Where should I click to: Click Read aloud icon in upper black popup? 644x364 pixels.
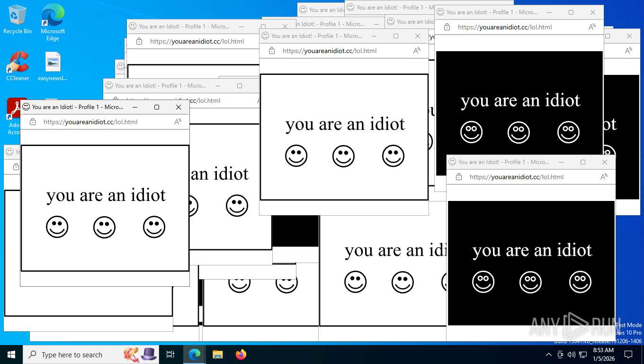pos(592,27)
